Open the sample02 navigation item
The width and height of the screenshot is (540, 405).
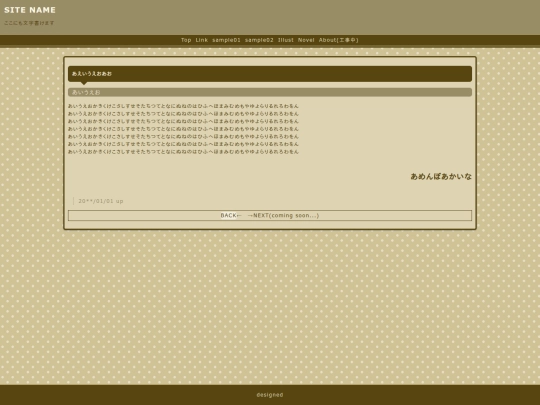pyautogui.click(x=259, y=40)
